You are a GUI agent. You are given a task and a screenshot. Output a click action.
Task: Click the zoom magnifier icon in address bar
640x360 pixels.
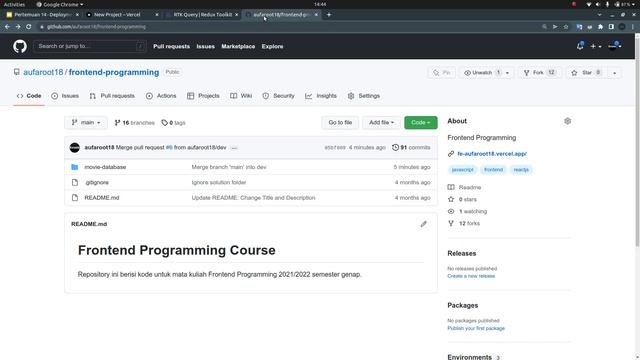pyautogui.click(x=544, y=27)
